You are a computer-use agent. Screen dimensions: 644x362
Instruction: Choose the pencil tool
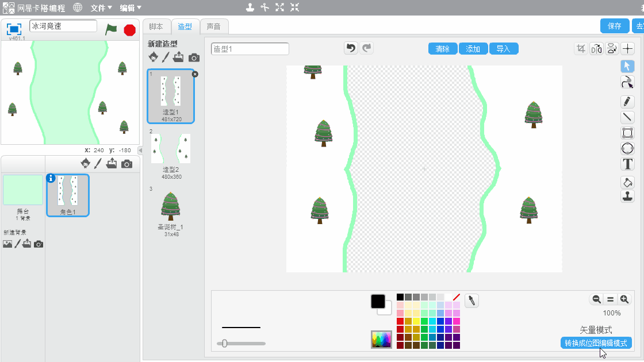tap(627, 101)
